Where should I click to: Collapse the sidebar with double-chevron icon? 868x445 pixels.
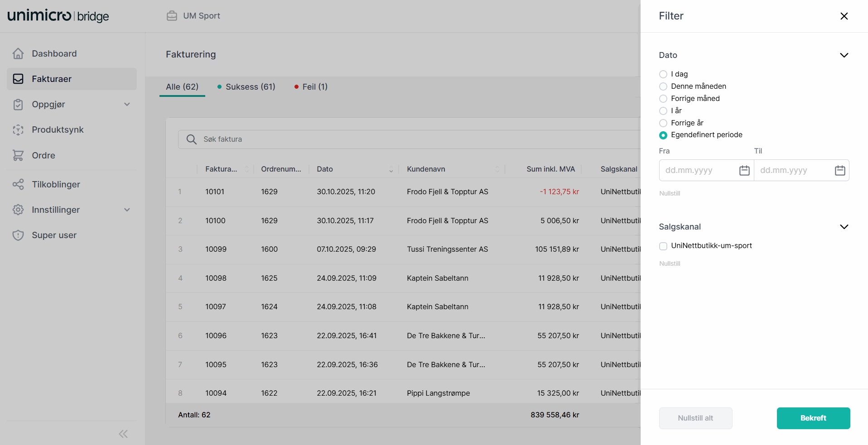click(123, 434)
